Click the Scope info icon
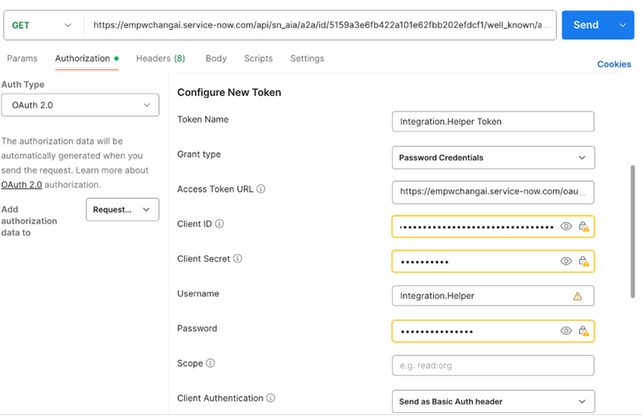This screenshot has width=642, height=416. pos(211,363)
